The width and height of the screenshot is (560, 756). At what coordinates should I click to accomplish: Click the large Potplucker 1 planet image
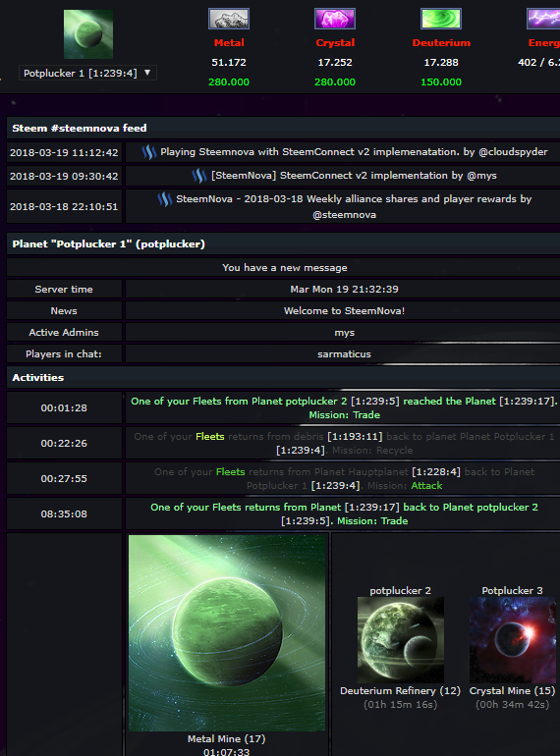pos(227,632)
